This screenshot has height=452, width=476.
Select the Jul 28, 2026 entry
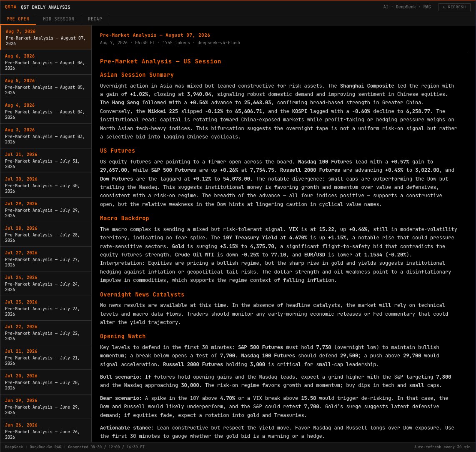coord(46,234)
